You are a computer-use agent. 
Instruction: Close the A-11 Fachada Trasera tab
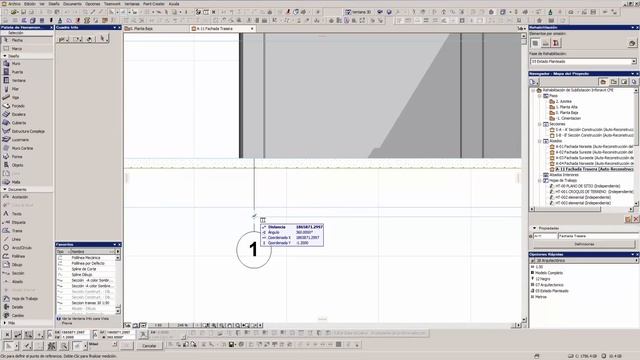point(252,29)
